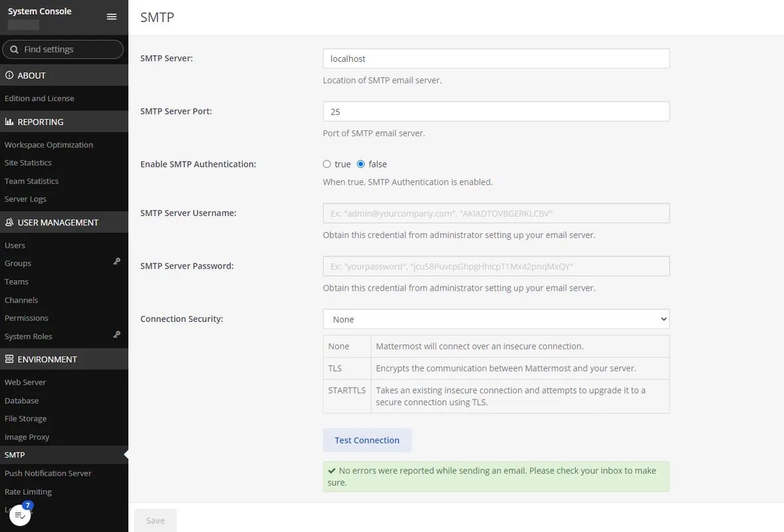Click the REPORTING section header
784x532 pixels.
point(64,122)
